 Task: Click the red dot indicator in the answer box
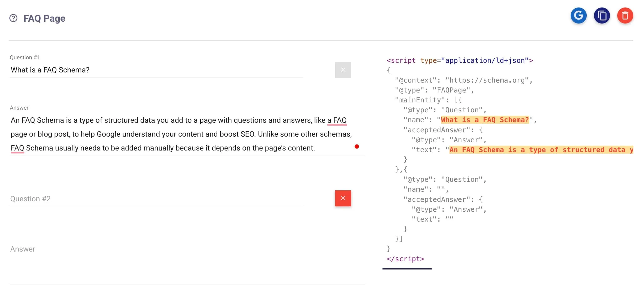[x=357, y=146]
